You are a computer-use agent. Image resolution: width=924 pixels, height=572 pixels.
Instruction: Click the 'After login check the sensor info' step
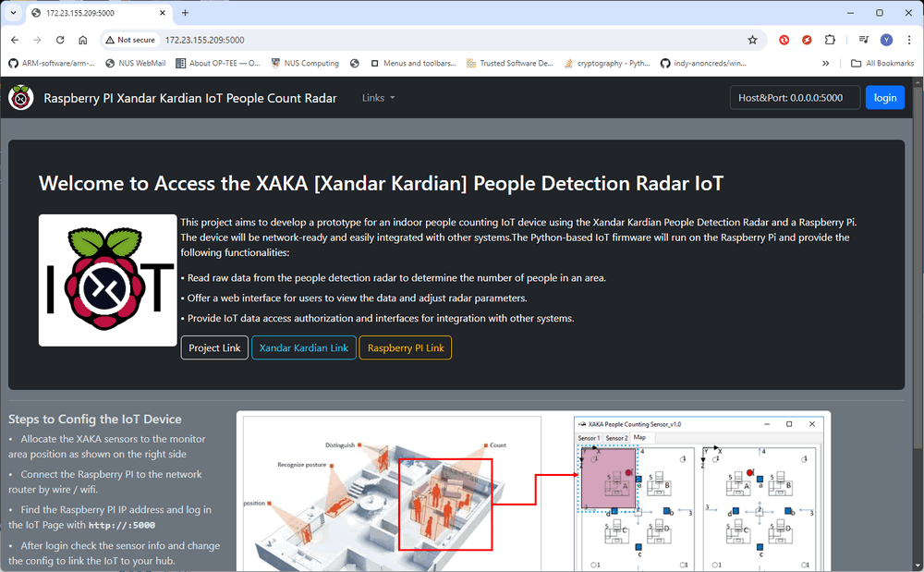pyautogui.click(x=115, y=554)
